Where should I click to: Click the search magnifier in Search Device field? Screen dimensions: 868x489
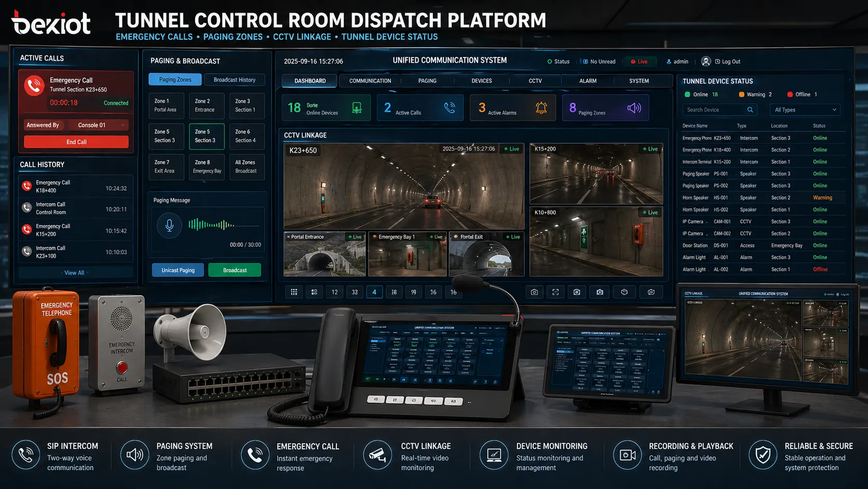[750, 110]
